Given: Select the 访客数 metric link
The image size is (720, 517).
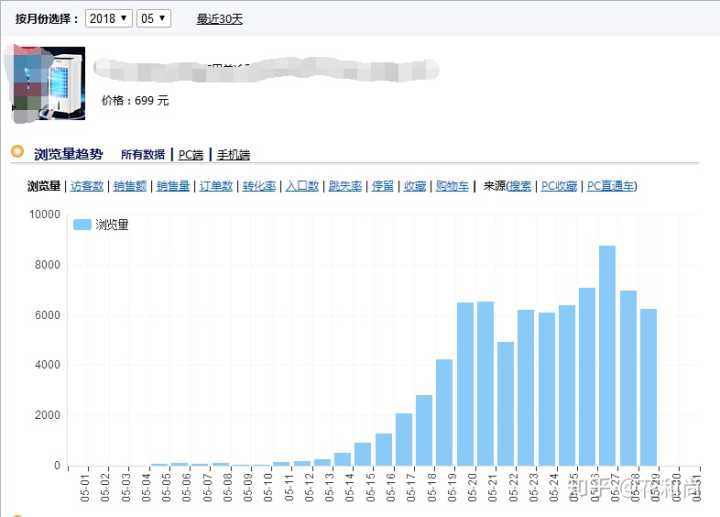Looking at the screenshot, I should point(87,186).
